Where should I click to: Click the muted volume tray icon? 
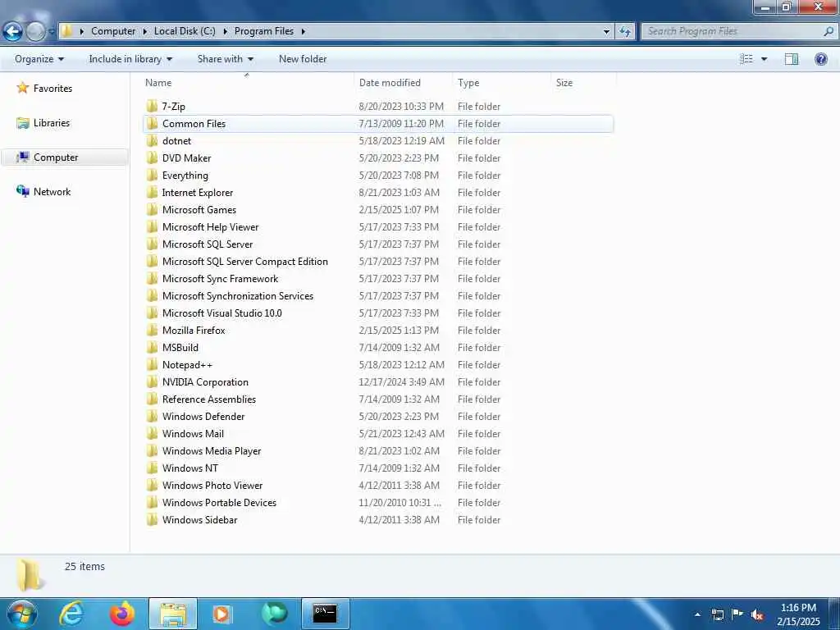[x=757, y=614]
